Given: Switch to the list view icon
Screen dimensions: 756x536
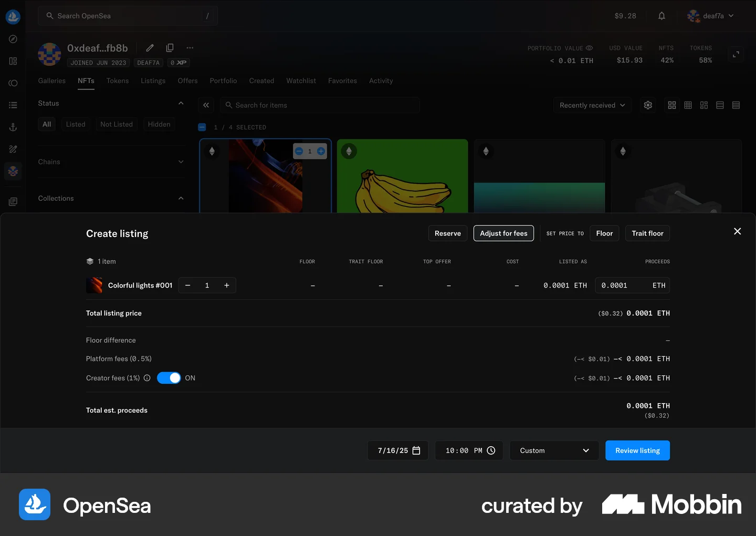Looking at the screenshot, I should pos(720,105).
